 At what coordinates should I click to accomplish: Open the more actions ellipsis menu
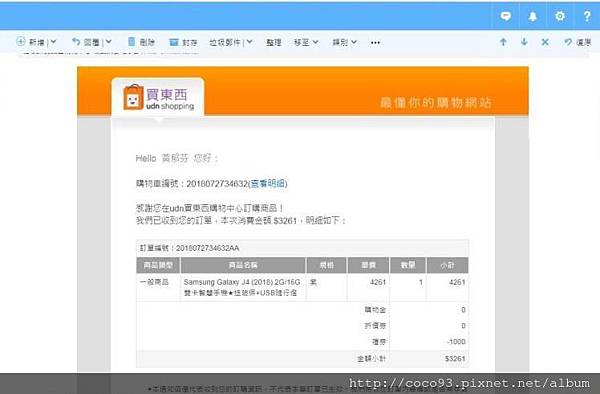(x=375, y=42)
